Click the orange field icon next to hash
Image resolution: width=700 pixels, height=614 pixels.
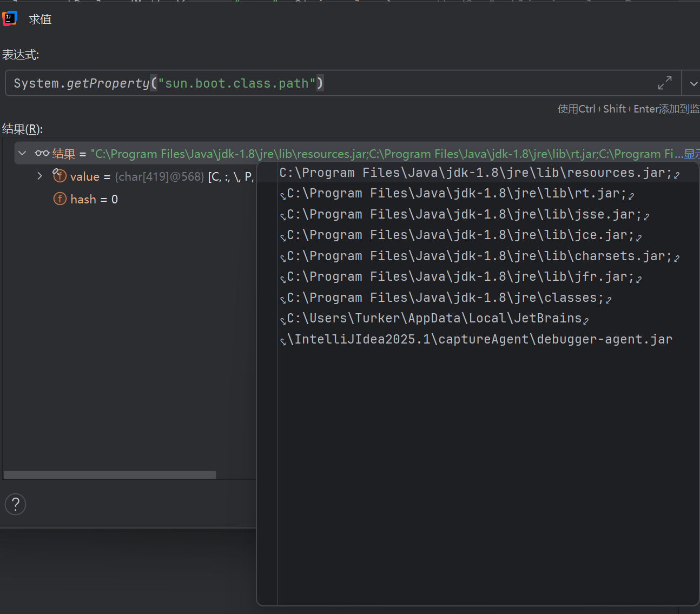(60, 199)
